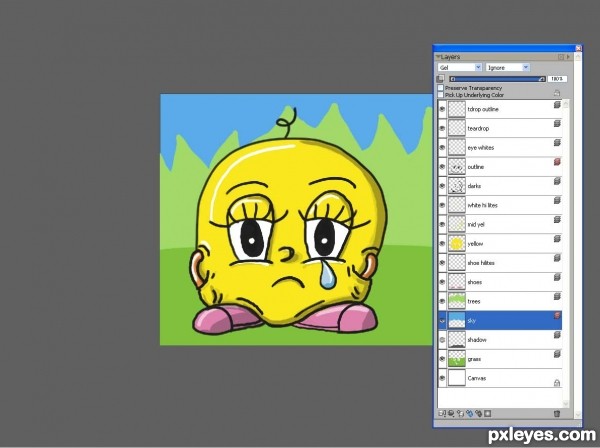This screenshot has width=600, height=448.
Task: Click the opacity slider's right end handle
Action: coord(542,79)
